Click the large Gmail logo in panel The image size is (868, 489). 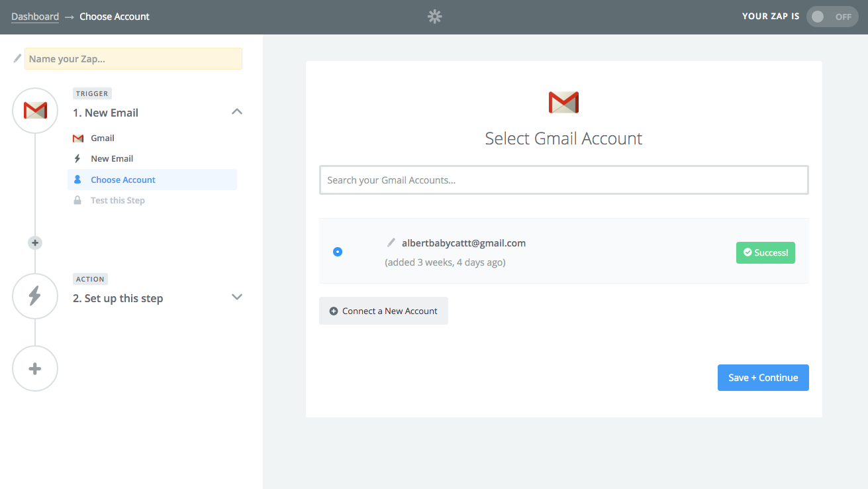(563, 103)
